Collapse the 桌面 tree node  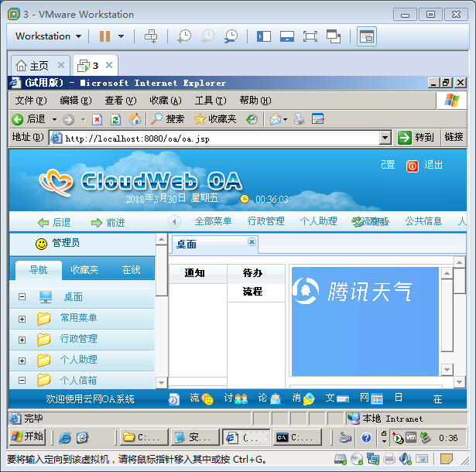click(x=22, y=296)
